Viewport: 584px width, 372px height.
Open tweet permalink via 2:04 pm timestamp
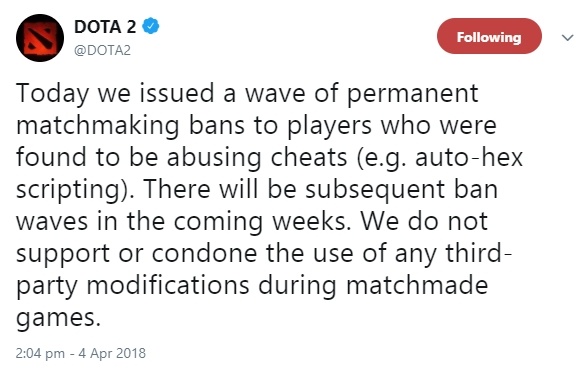[40, 353]
